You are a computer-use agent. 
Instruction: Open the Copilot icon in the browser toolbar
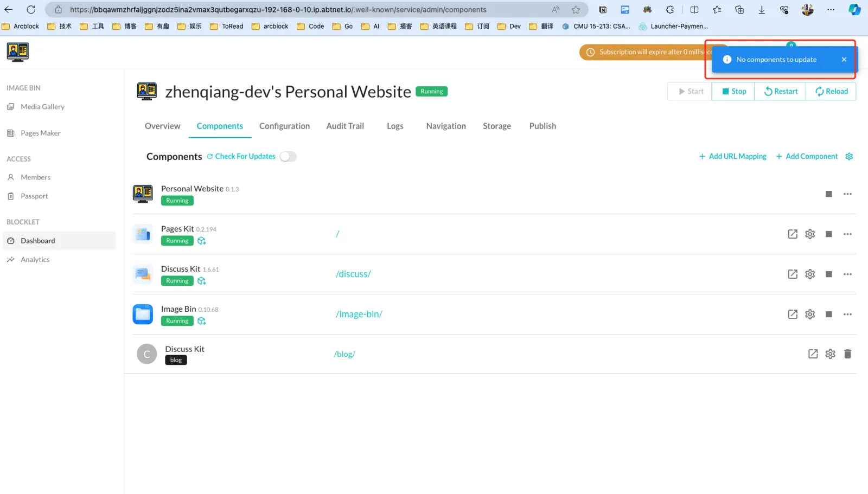(854, 10)
